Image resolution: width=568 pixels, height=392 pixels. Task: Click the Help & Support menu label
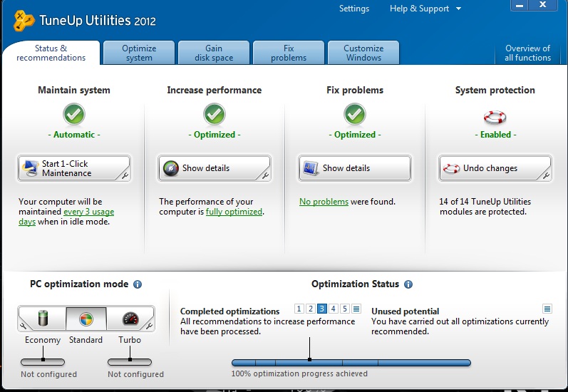[420, 9]
